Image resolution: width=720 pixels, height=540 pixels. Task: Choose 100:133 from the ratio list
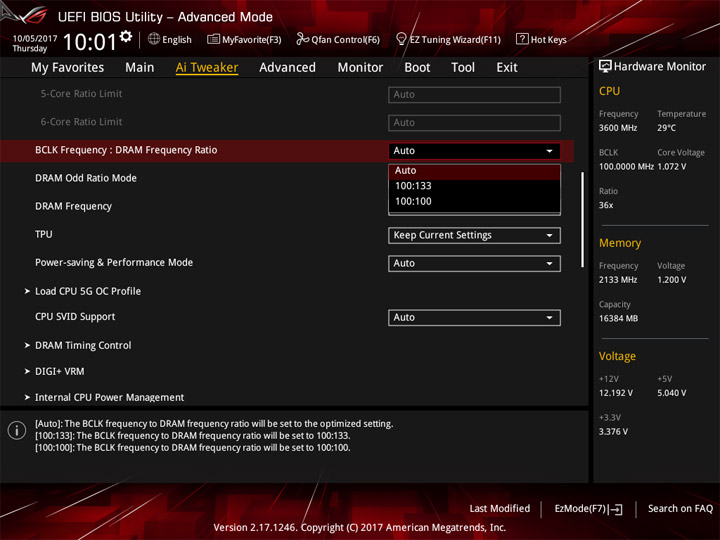pos(474,186)
